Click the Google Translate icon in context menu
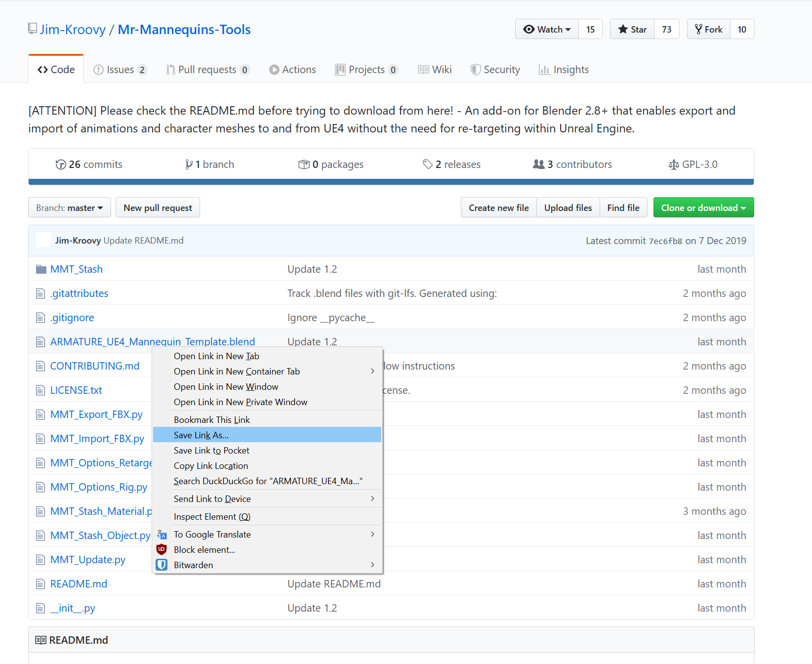This screenshot has width=812, height=664. [x=162, y=534]
